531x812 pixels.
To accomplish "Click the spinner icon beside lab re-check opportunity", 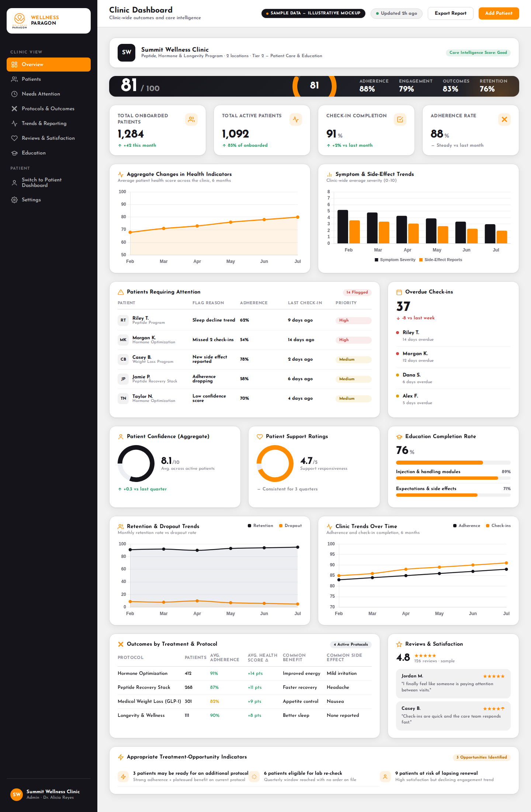I will pos(254,777).
